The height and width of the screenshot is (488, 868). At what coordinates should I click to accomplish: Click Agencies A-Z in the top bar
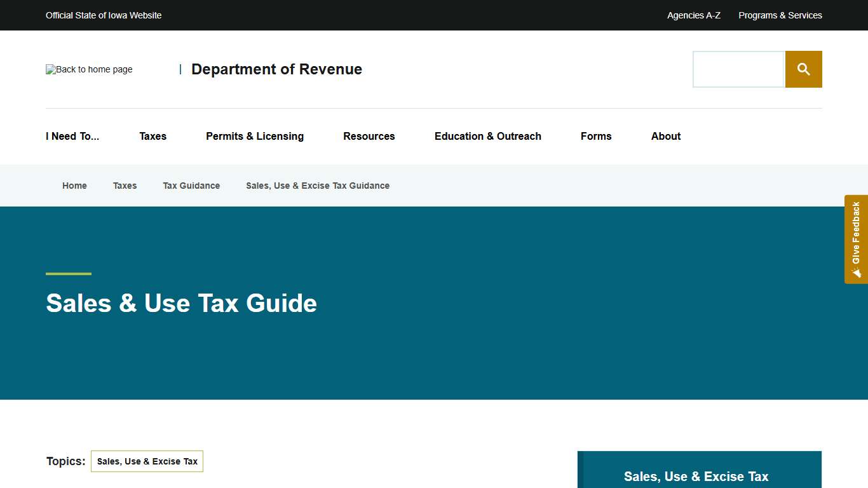point(693,15)
